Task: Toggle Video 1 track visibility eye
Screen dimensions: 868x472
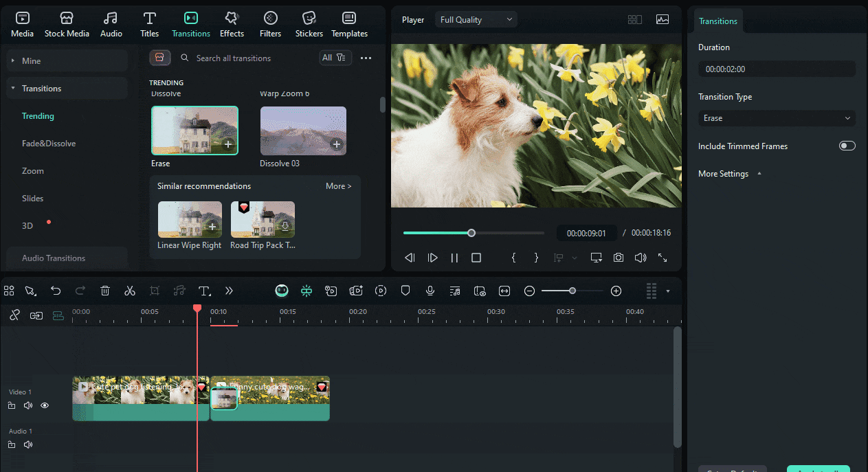Action: point(45,405)
